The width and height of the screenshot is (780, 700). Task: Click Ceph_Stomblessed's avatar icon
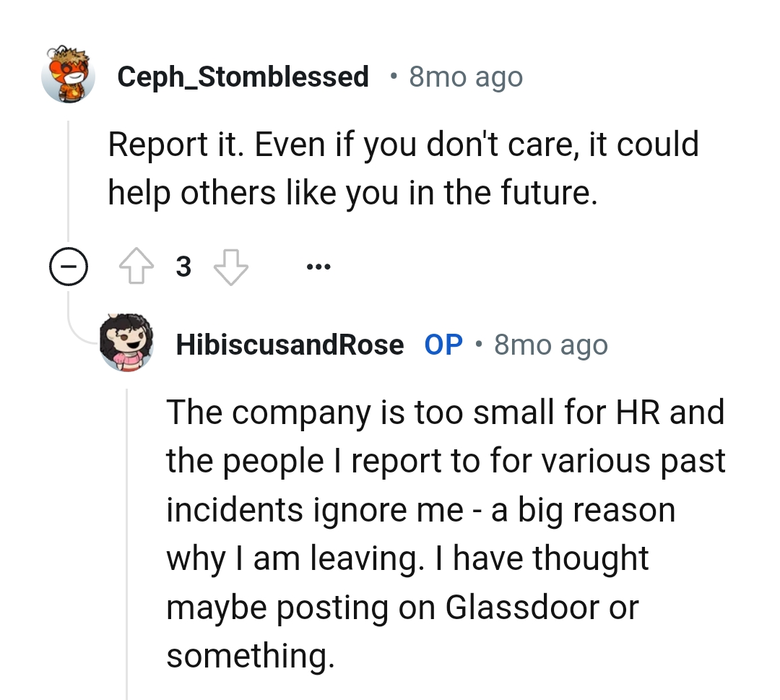[69, 74]
